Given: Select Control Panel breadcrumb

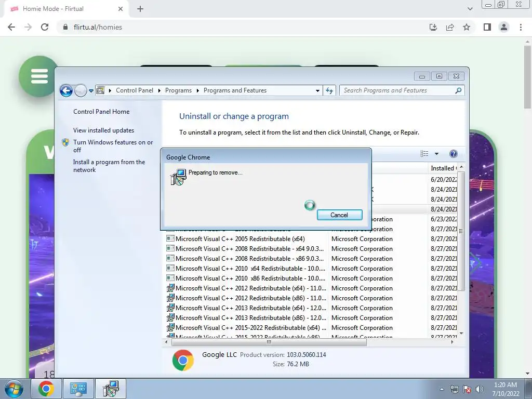Looking at the screenshot, I should tap(135, 90).
